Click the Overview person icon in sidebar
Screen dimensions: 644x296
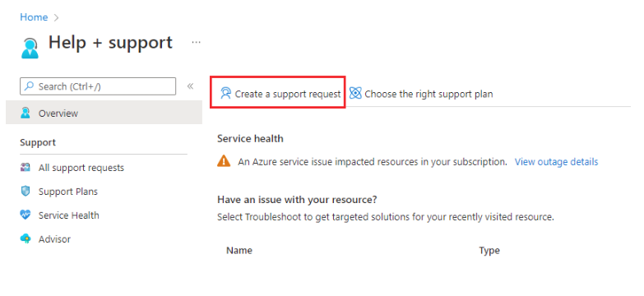click(x=25, y=113)
